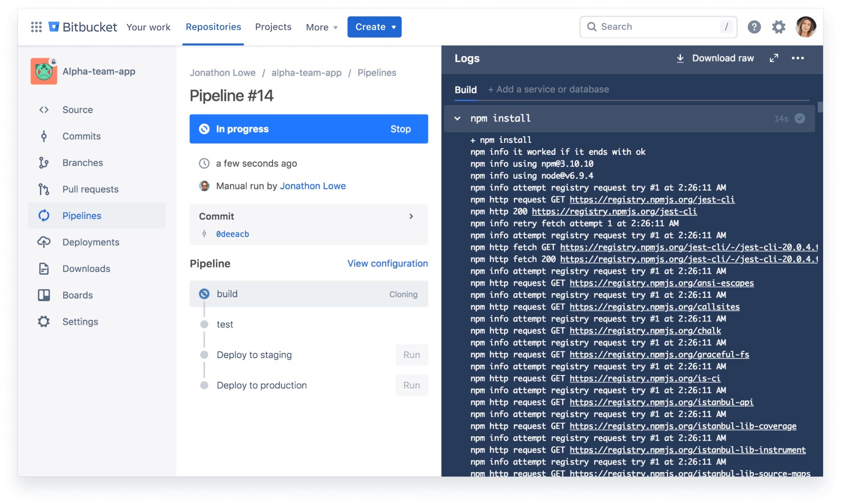The width and height of the screenshot is (841, 504).
Task: Click the clock icon beside a few seconds ago
Action: [x=204, y=163]
